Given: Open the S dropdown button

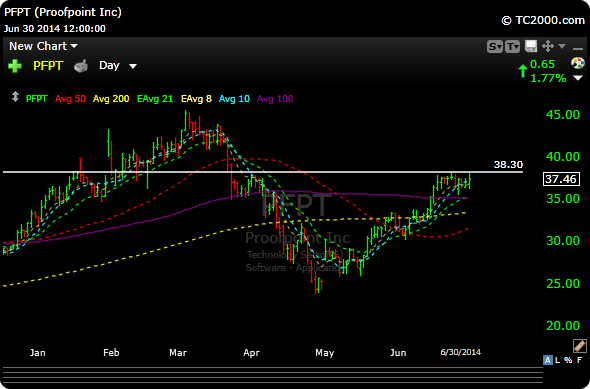Looking at the screenshot, I should [x=494, y=47].
